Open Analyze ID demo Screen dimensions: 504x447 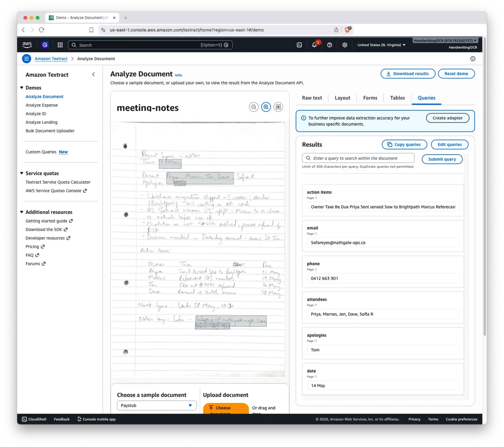(x=36, y=114)
